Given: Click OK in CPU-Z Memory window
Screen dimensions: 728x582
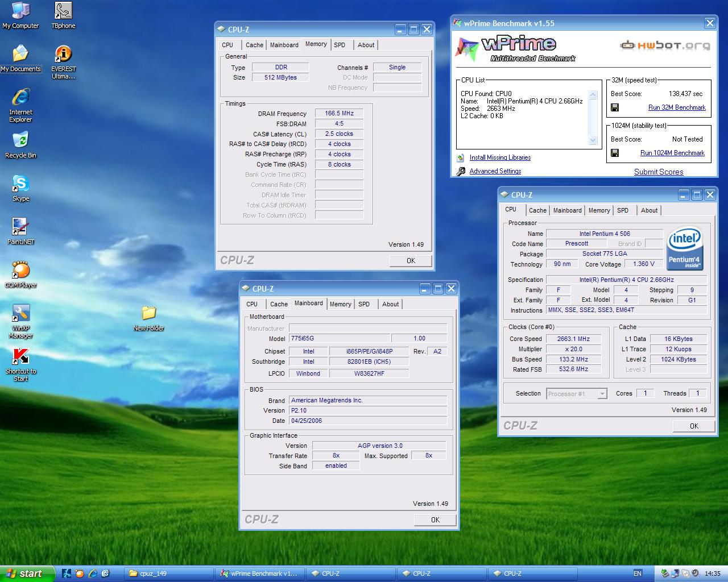Looking at the screenshot, I should tap(411, 260).
